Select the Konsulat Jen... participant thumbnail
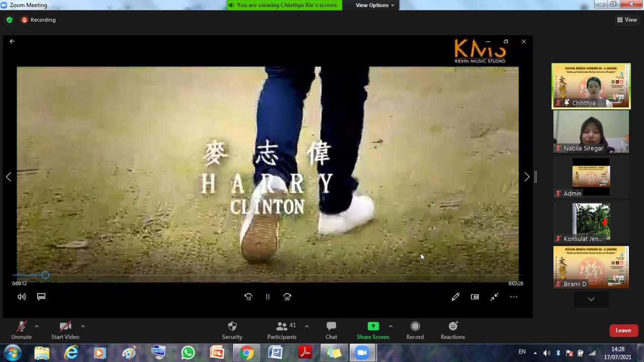This screenshot has width=644, height=362. pyautogui.click(x=591, y=222)
